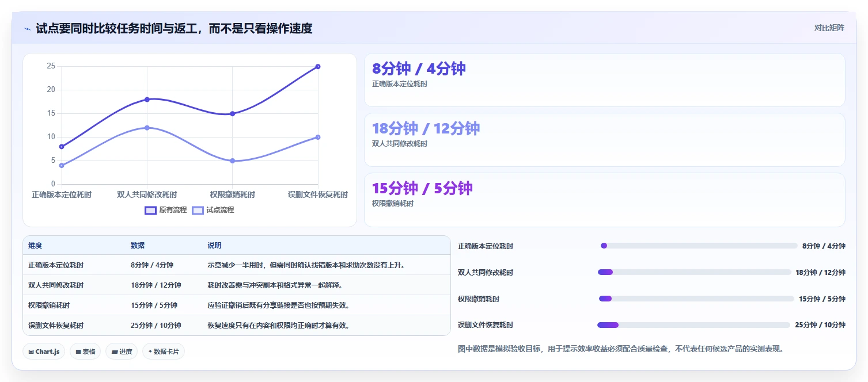Click the 试点流程 data point above 权限撤销耗时
The image size is (868, 382).
[x=232, y=161]
